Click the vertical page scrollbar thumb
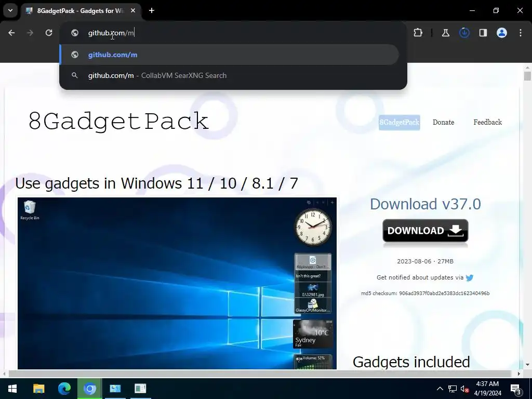The image size is (532, 399). (x=527, y=76)
